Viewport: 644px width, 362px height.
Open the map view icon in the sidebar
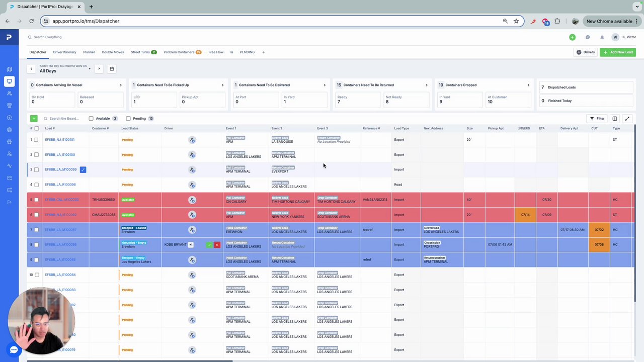pyautogui.click(x=9, y=69)
